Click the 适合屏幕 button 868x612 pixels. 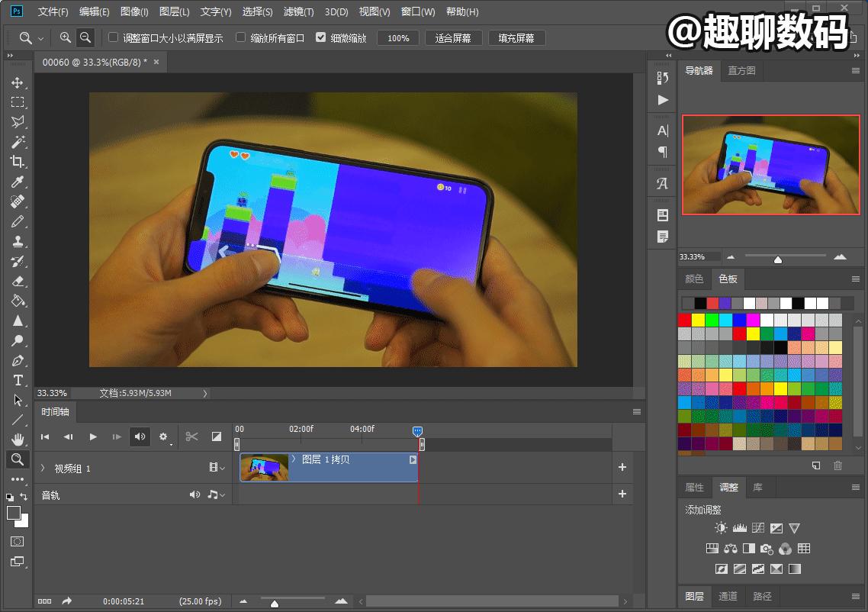click(x=453, y=38)
